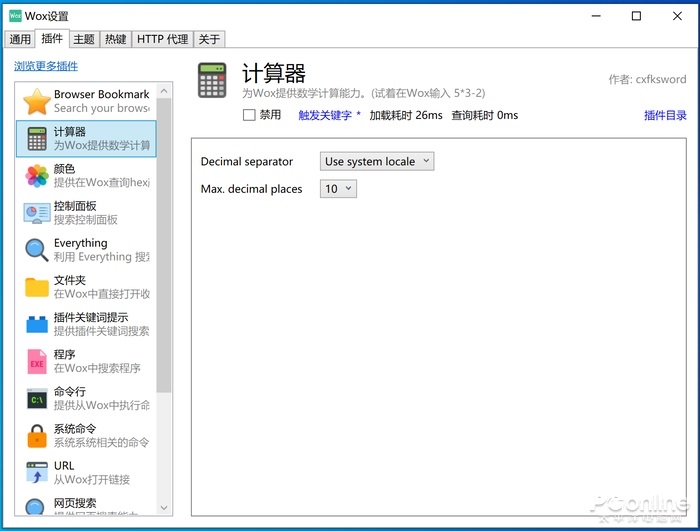Close the Wox设置 window

pyautogui.click(x=677, y=16)
